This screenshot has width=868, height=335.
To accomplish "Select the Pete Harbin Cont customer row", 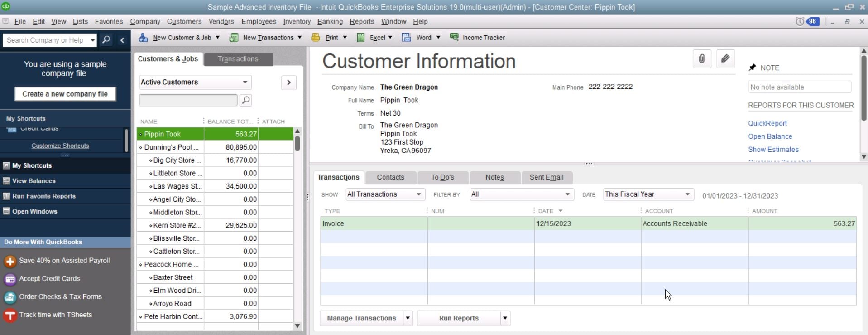I will tap(215, 317).
